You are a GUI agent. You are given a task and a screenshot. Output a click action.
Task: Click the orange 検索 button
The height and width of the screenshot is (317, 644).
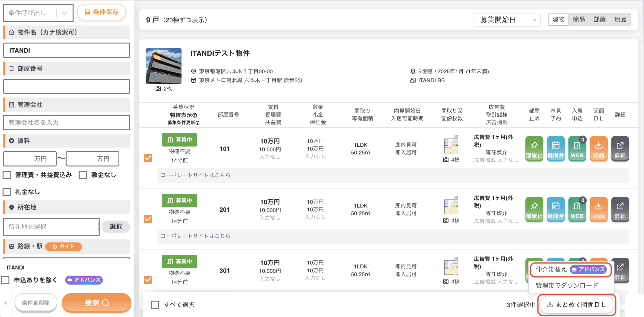97,303
